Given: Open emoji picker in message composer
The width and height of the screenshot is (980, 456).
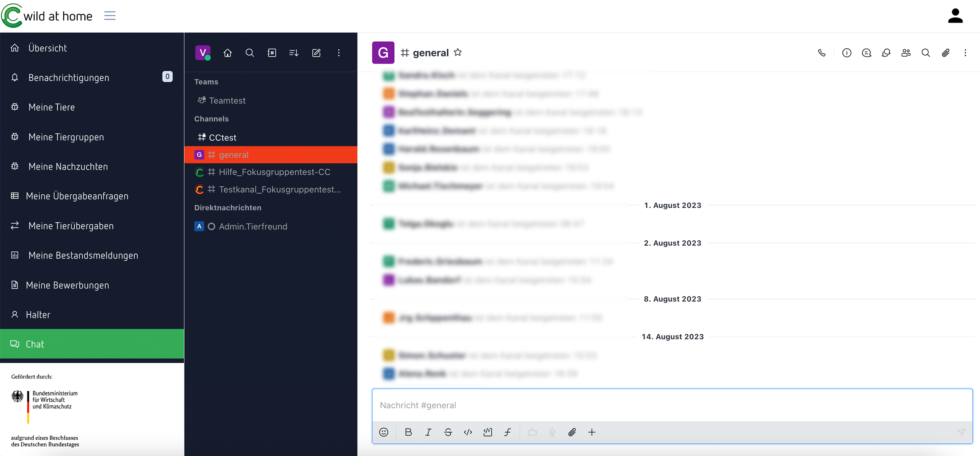Looking at the screenshot, I should click(x=384, y=432).
